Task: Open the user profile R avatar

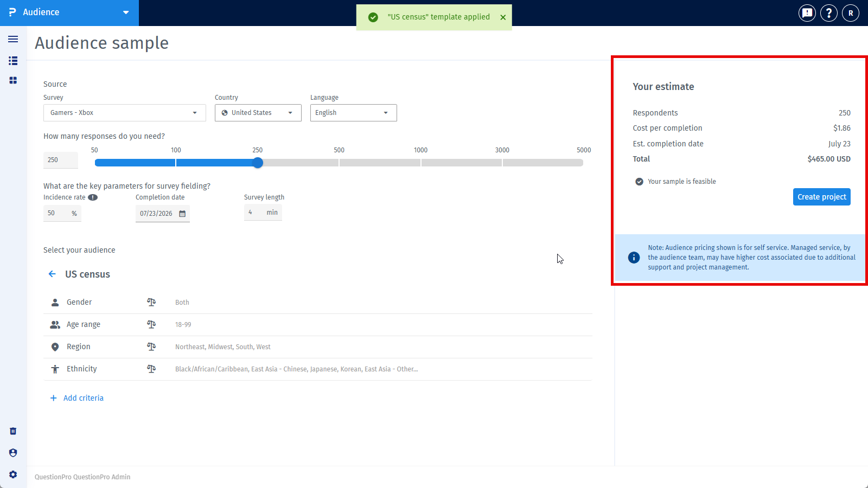Action: point(851,12)
